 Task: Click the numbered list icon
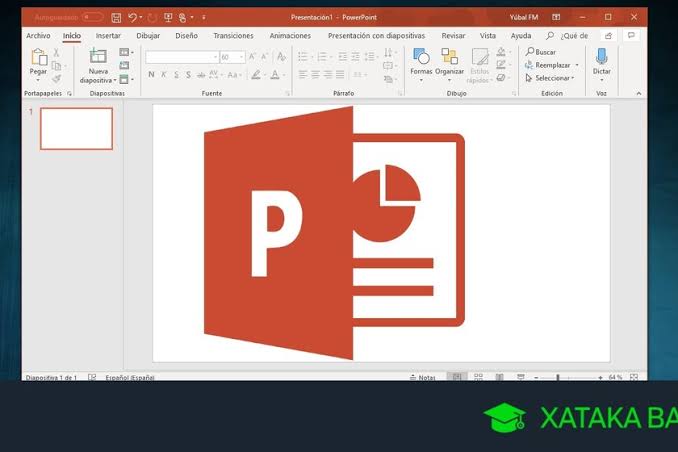(322, 57)
